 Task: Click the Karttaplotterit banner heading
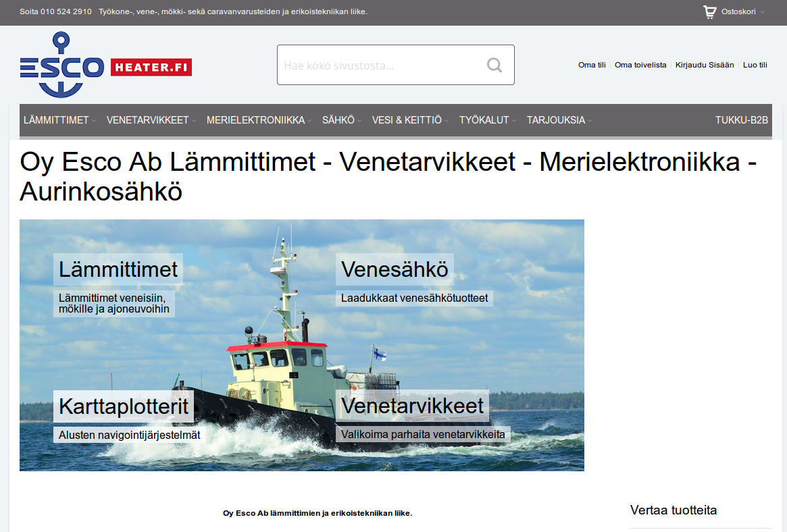tap(124, 406)
